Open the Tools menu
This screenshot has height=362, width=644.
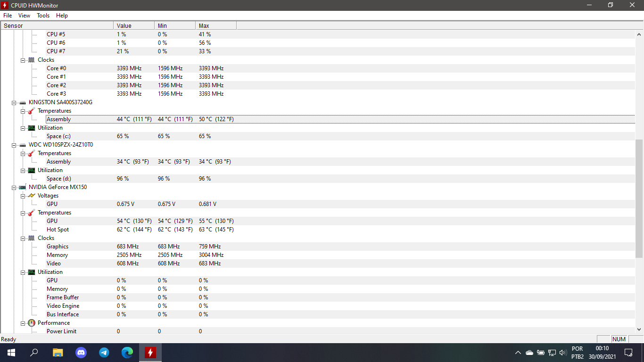[x=43, y=16]
